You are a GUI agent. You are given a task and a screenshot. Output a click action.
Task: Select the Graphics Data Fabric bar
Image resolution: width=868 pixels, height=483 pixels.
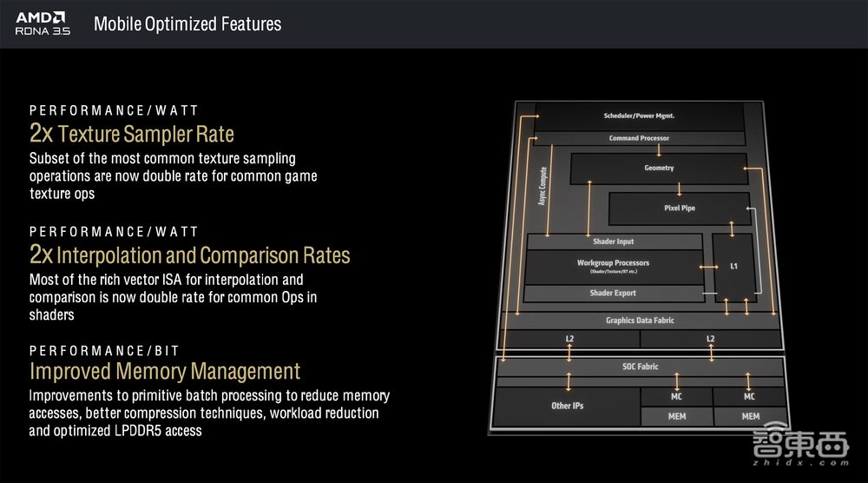coord(639,321)
